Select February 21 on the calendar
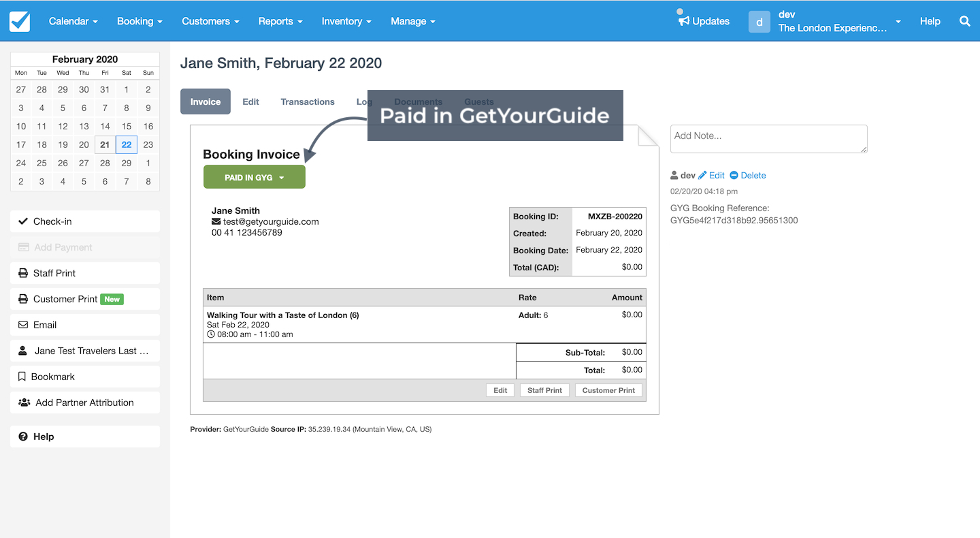The width and height of the screenshot is (980, 538). (x=105, y=144)
